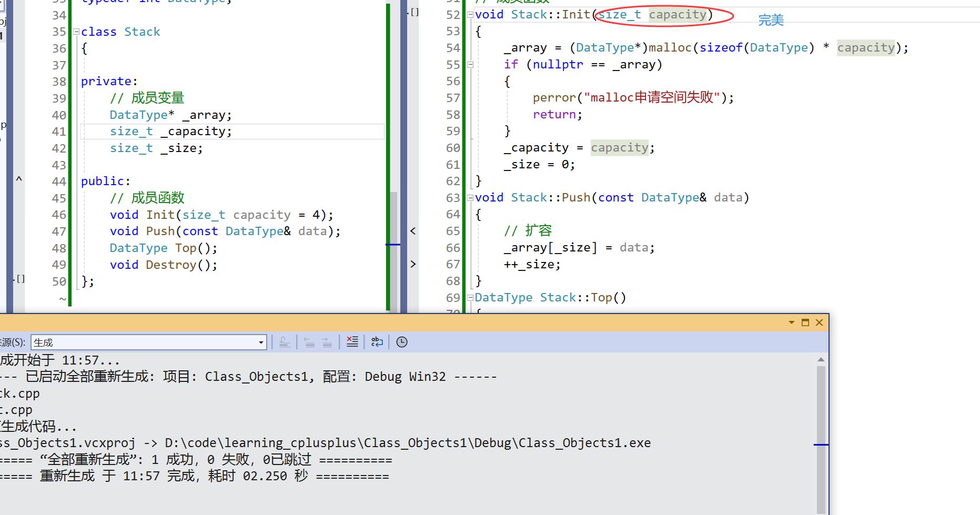Collapse the Stack::Top function block
The image size is (980, 515).
click(470, 298)
